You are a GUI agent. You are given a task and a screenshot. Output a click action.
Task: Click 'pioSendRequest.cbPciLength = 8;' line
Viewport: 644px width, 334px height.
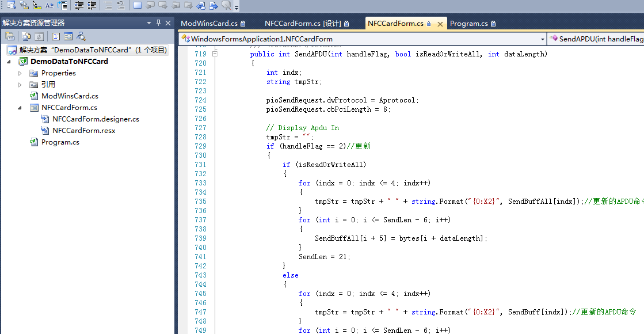pos(328,109)
